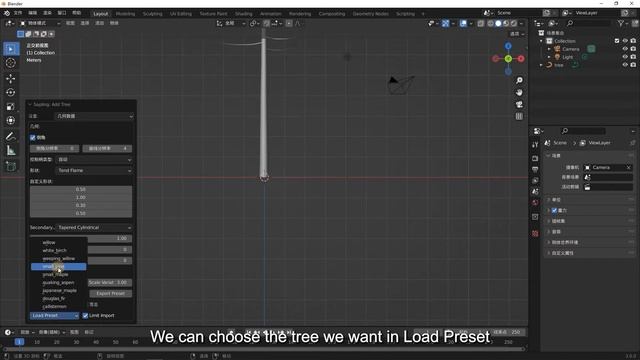Toggle the camera view icon
Viewport: 640px width, 360px height.
pos(519,104)
